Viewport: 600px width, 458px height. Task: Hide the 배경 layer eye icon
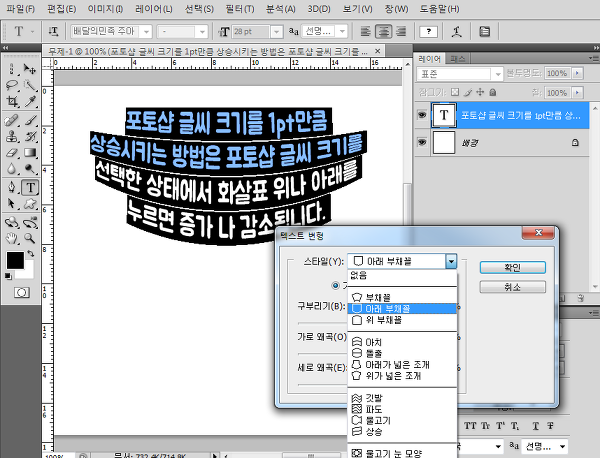coord(422,142)
